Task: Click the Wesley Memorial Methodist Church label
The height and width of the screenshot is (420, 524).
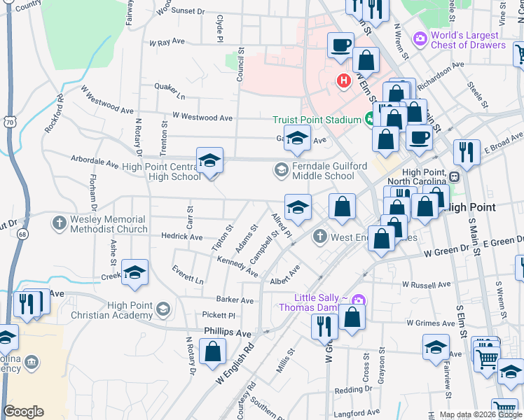Action: (109, 225)
